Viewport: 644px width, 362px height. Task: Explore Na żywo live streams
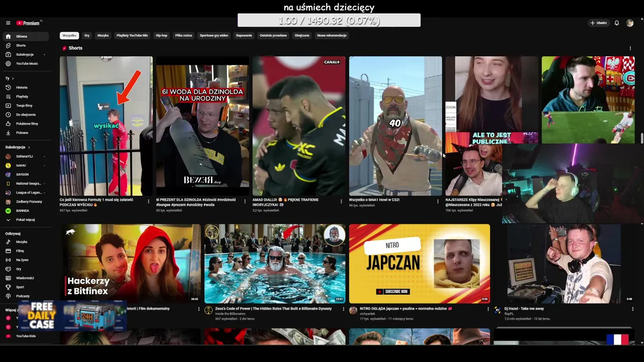[25, 260]
